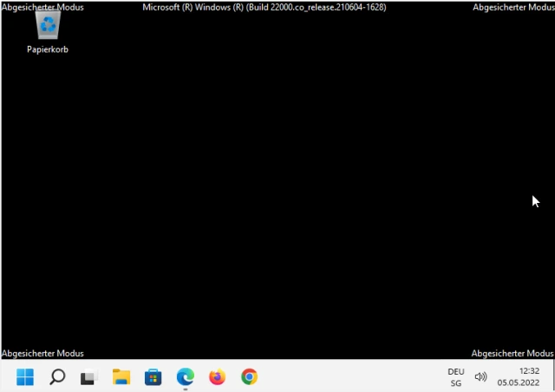The image size is (555, 392).
Task: Click empty black desktop area to deselect
Action: [x=277, y=191]
